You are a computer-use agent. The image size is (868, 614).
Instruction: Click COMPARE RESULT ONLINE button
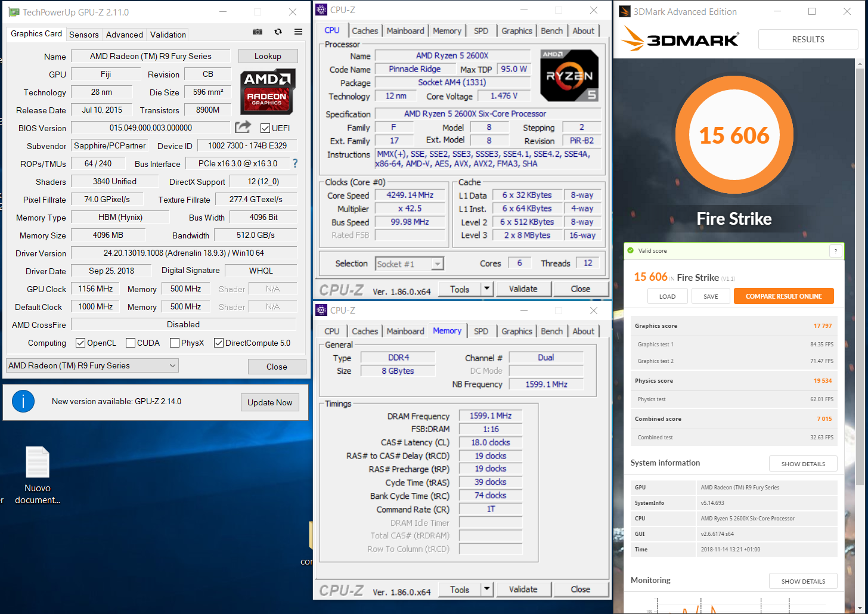click(784, 296)
